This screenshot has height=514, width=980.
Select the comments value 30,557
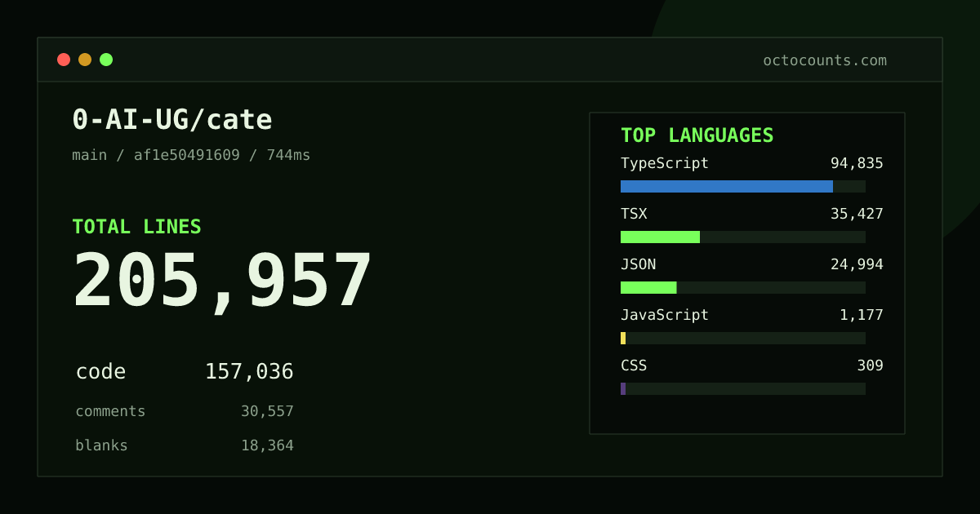pos(267,411)
